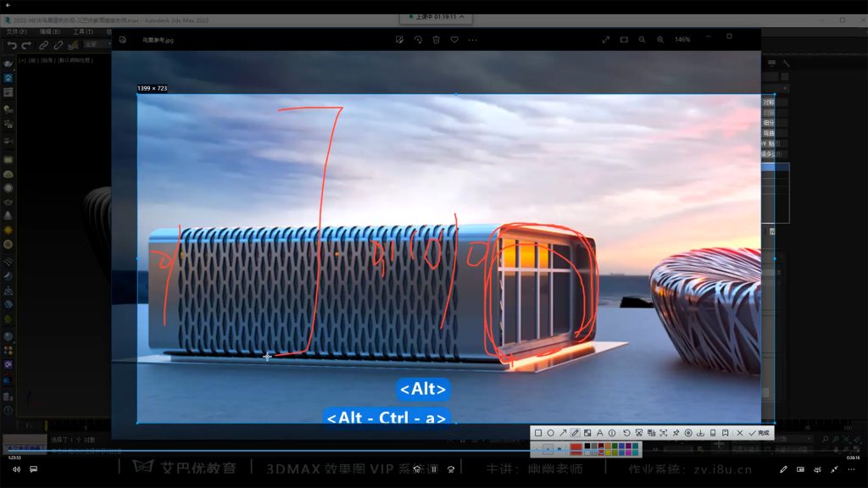
Task: Click 完成 to finish the screenshot
Action: click(x=758, y=433)
